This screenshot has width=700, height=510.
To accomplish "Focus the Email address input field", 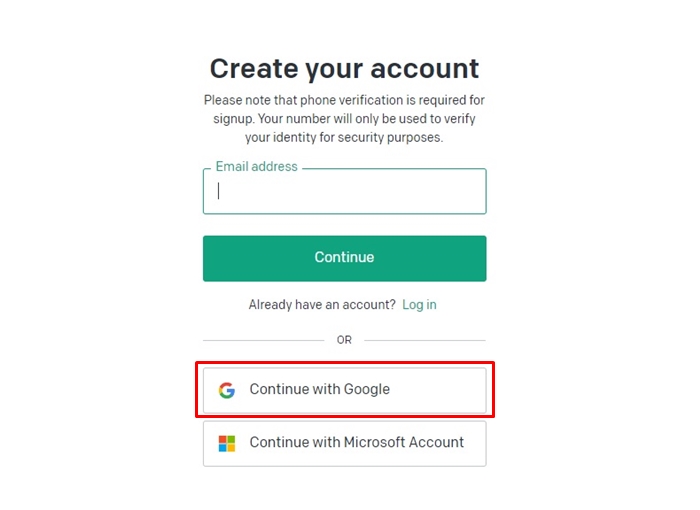I will click(344, 191).
